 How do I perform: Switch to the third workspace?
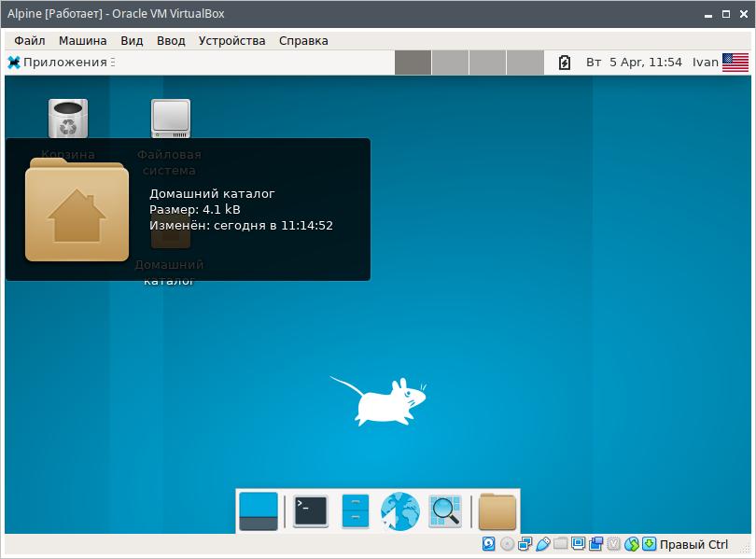(487, 63)
